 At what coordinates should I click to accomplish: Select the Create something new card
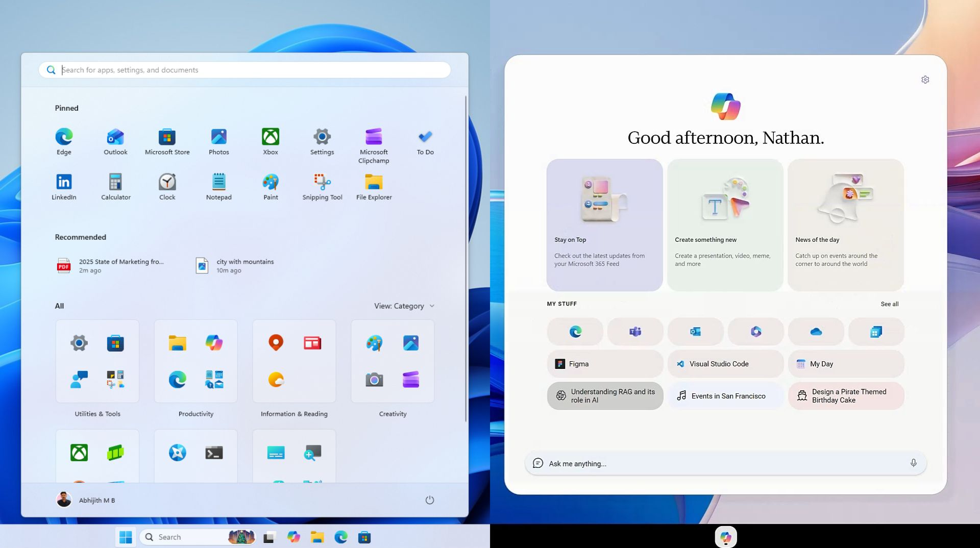[x=725, y=225]
